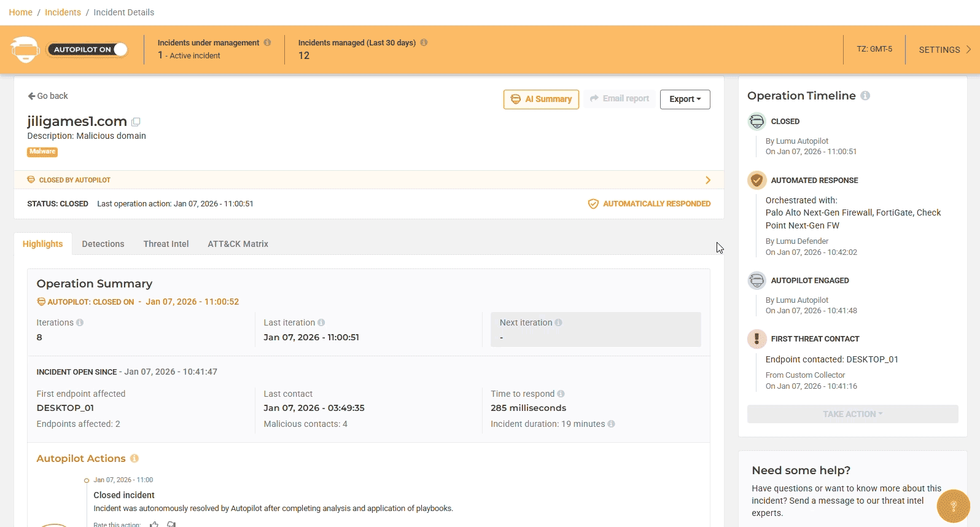Click info icon beside Iterations
980x527 pixels.
click(80, 322)
